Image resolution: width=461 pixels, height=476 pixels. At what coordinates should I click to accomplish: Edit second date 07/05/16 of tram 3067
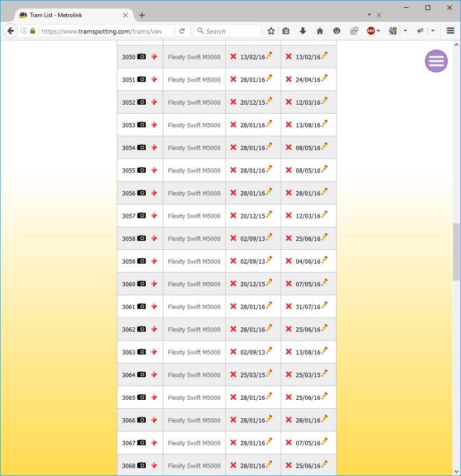[x=324, y=441]
